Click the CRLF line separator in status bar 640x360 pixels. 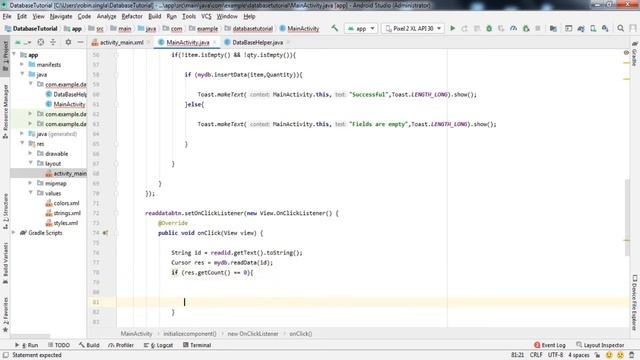tap(536, 355)
